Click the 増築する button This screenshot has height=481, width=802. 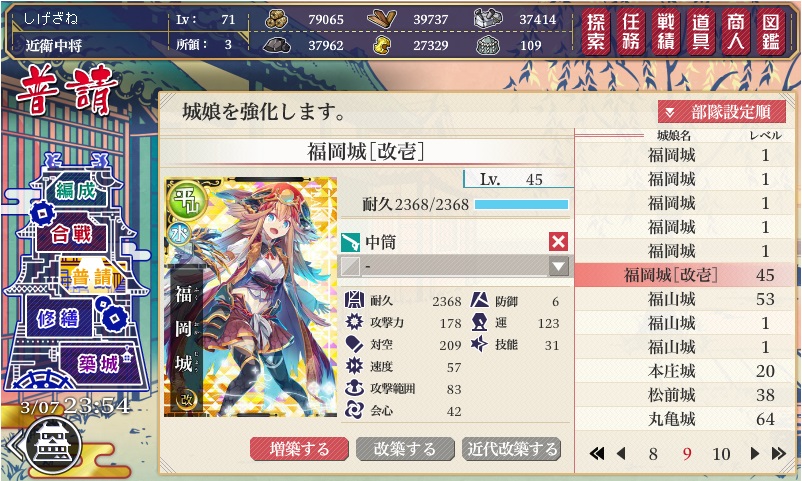299,449
